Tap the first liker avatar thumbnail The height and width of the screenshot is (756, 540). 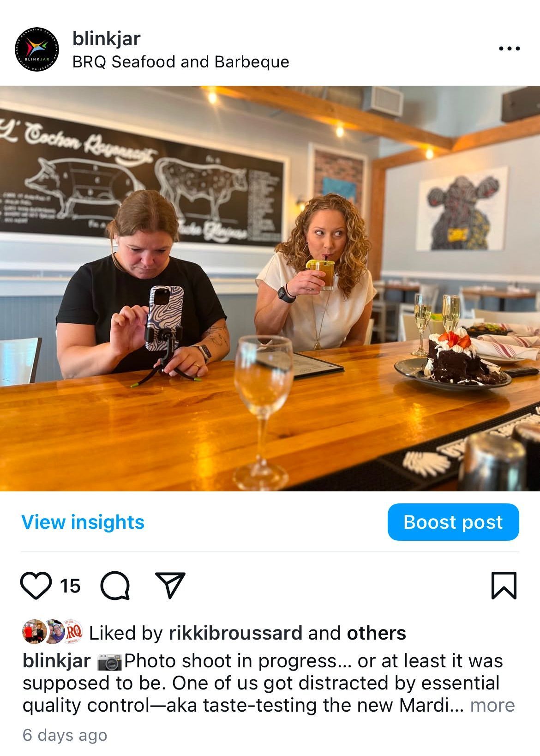34,631
